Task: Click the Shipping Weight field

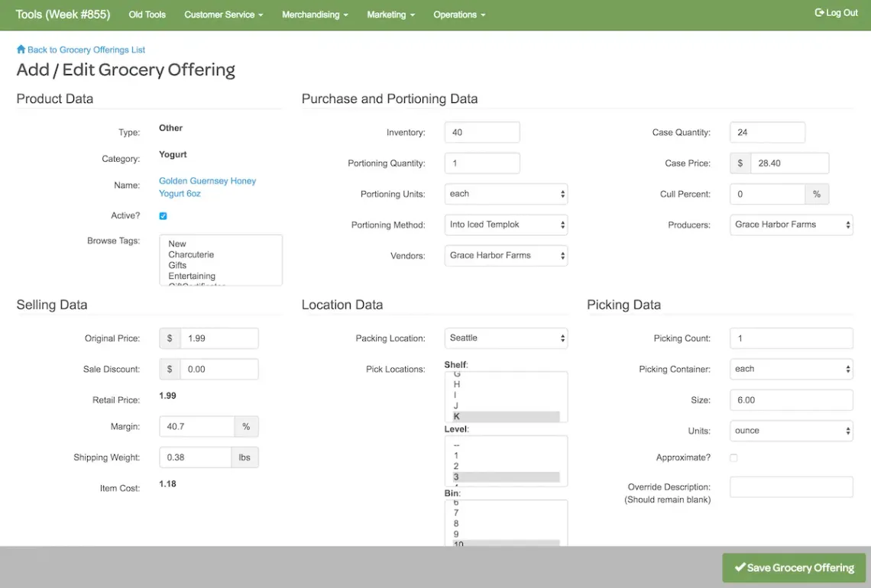Action: pyautogui.click(x=195, y=457)
